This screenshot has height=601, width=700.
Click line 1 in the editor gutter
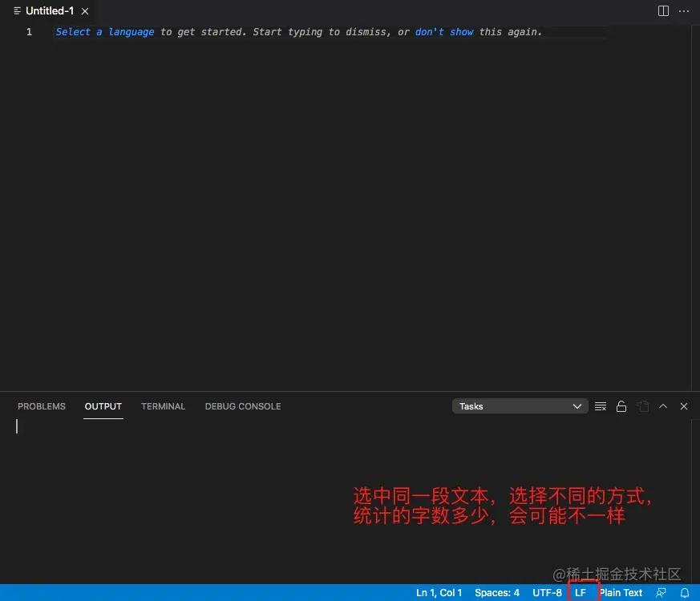pos(29,32)
